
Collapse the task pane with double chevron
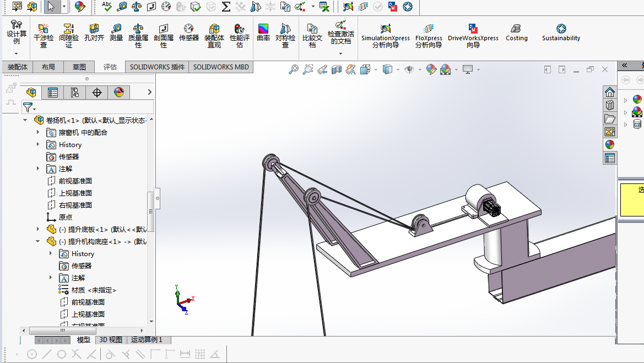click(x=625, y=66)
